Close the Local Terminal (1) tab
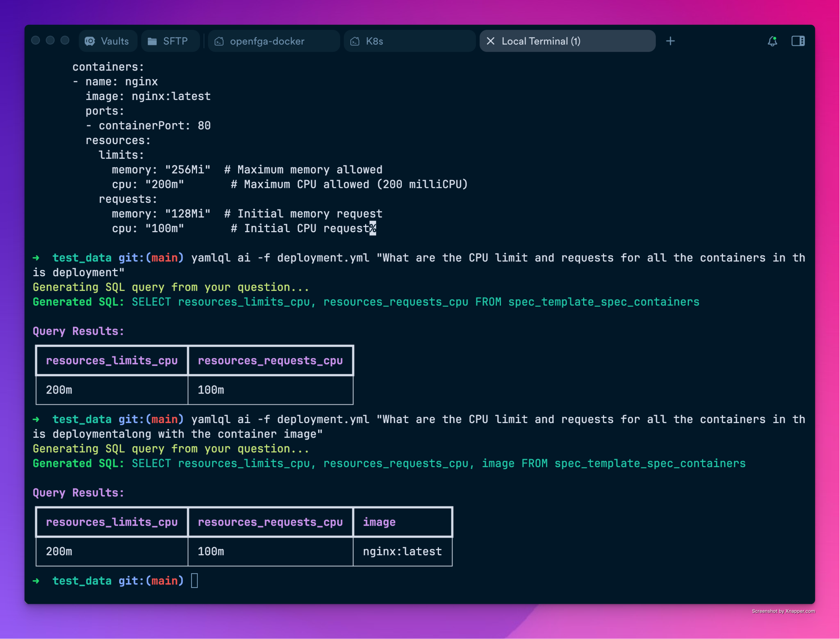Image resolution: width=840 pixels, height=639 pixels. click(x=491, y=41)
